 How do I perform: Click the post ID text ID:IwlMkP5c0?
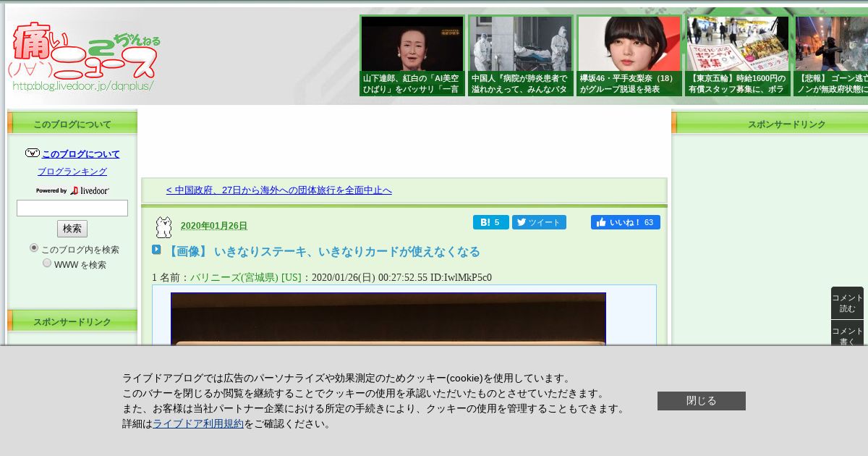pyautogui.click(x=461, y=277)
